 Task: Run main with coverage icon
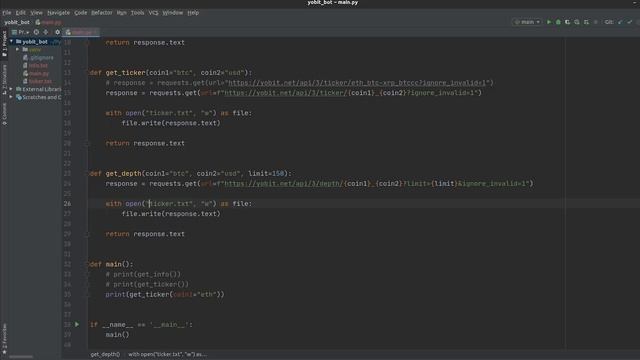(x=567, y=22)
